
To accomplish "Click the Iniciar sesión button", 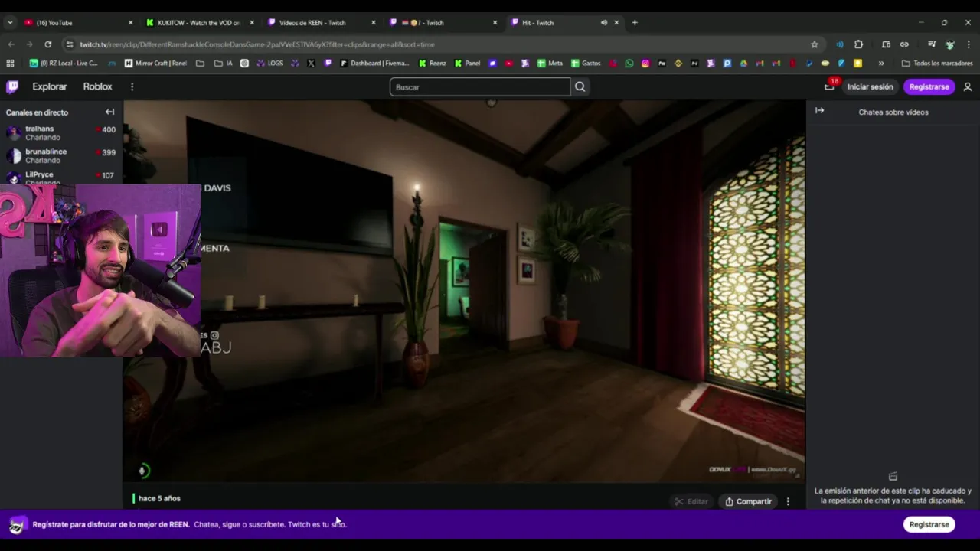I will click(870, 86).
